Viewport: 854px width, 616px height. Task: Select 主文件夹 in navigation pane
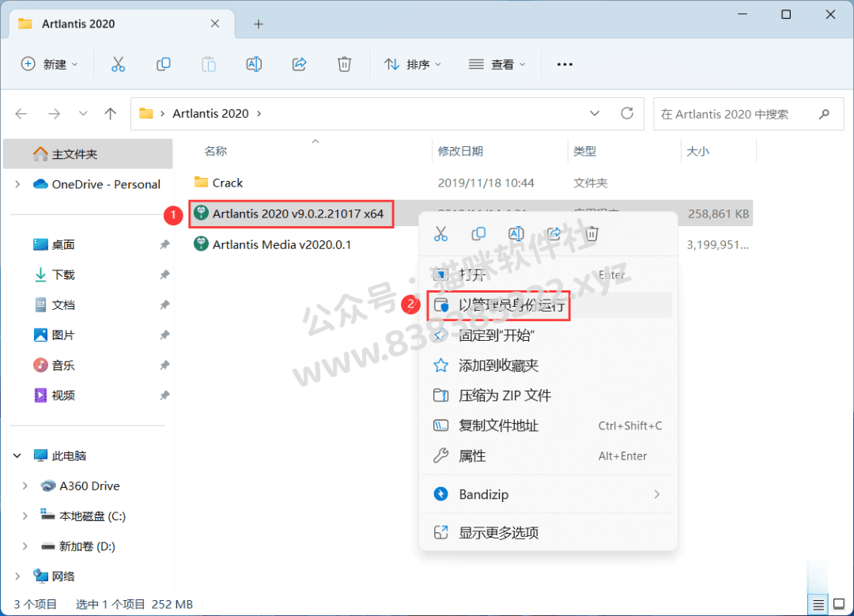pos(89,154)
